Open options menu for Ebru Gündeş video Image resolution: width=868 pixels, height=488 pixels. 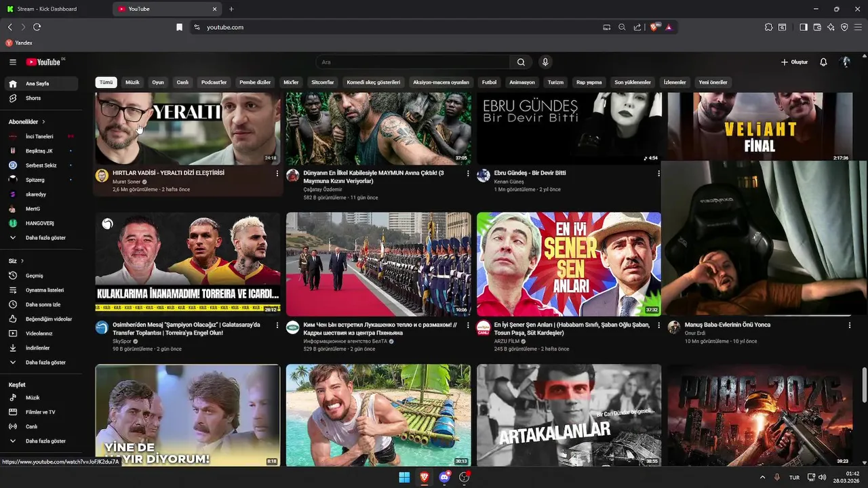pyautogui.click(x=658, y=174)
